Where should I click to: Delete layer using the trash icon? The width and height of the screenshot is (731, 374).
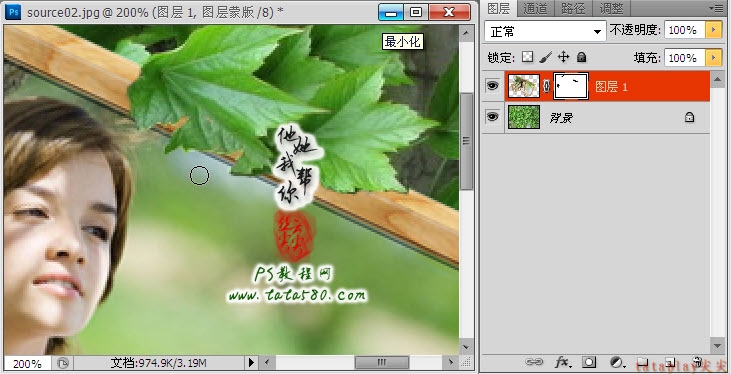tap(697, 362)
